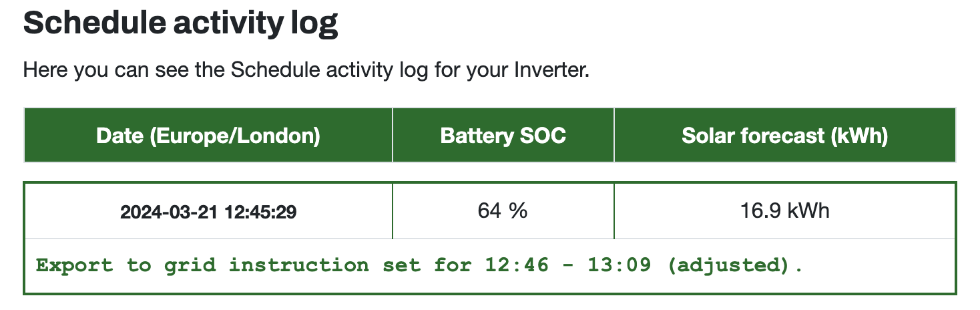Screen dimensions: 980x310
Task: Click the "Export to grid" words in message
Action: [x=126, y=266]
